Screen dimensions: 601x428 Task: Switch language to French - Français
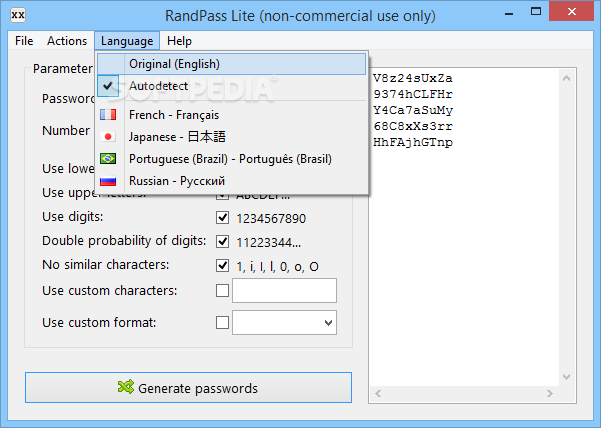232,115
